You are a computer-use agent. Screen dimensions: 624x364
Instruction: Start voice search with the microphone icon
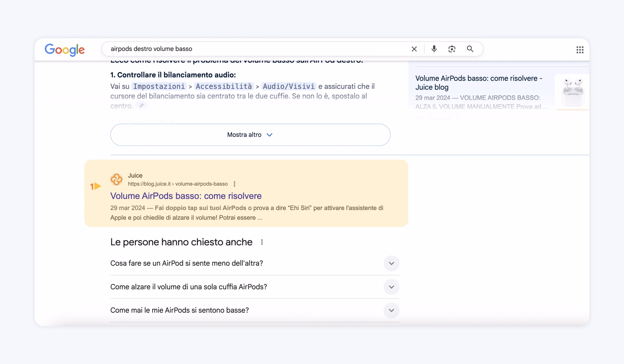tap(434, 49)
